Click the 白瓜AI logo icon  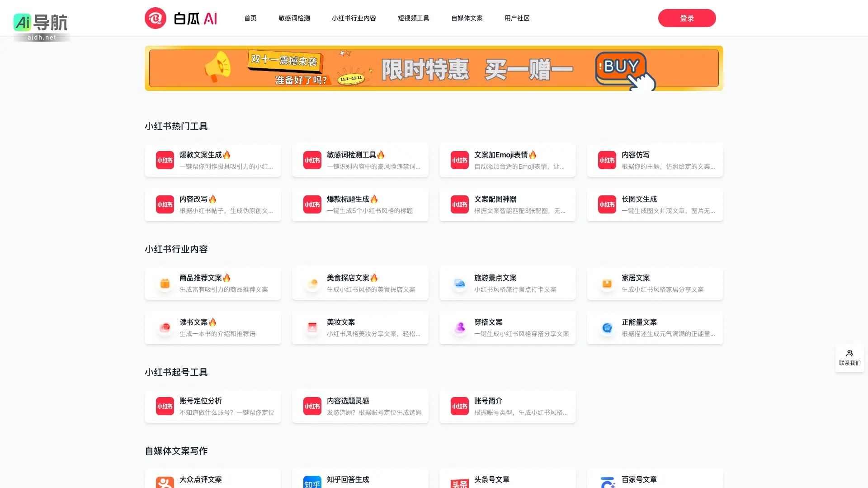tap(155, 18)
